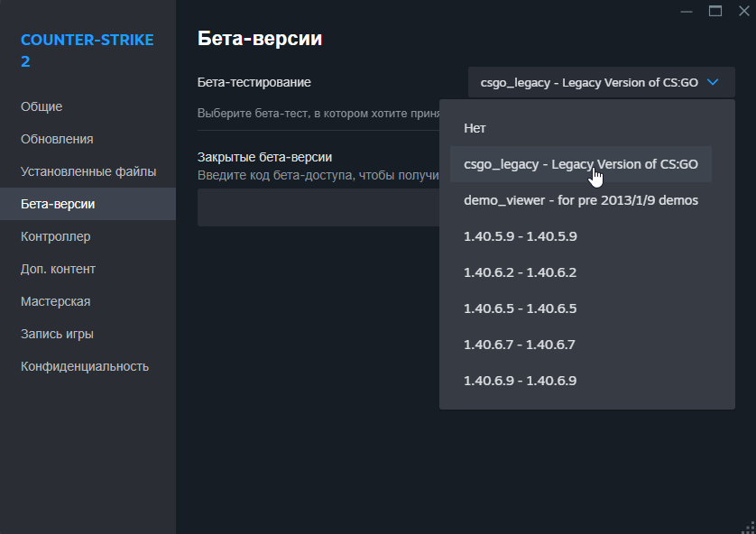
Task: Click the beta dropdown chevron arrow
Action: (713, 82)
